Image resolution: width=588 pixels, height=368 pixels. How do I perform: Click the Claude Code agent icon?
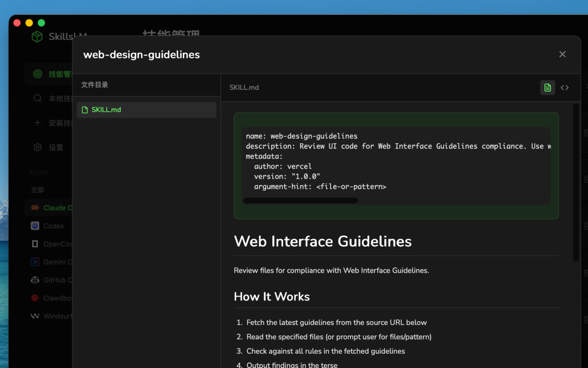click(x=35, y=208)
